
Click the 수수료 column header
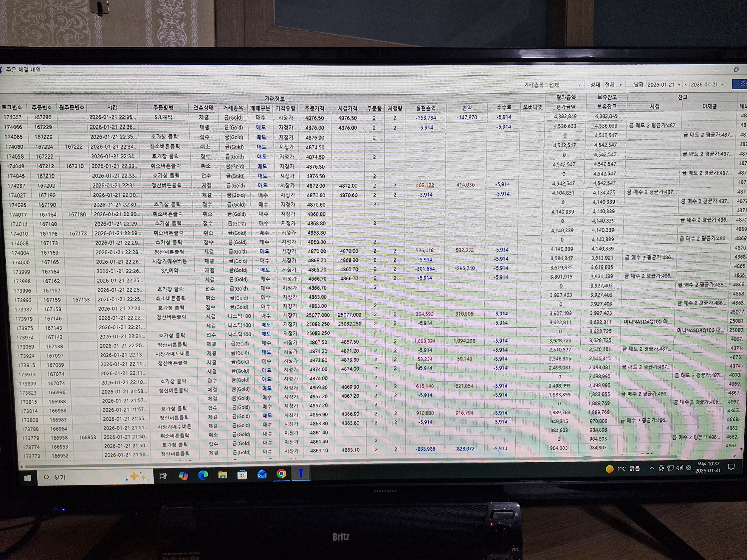pos(503,107)
